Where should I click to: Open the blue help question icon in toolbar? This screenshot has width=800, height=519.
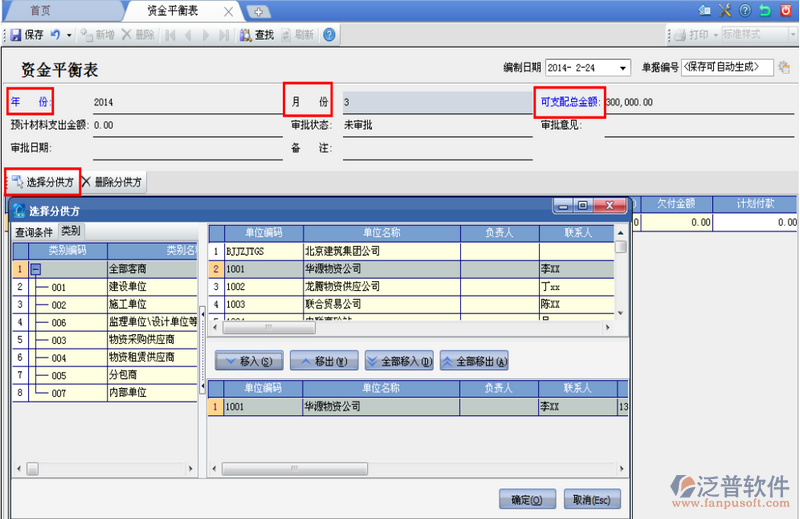330,35
